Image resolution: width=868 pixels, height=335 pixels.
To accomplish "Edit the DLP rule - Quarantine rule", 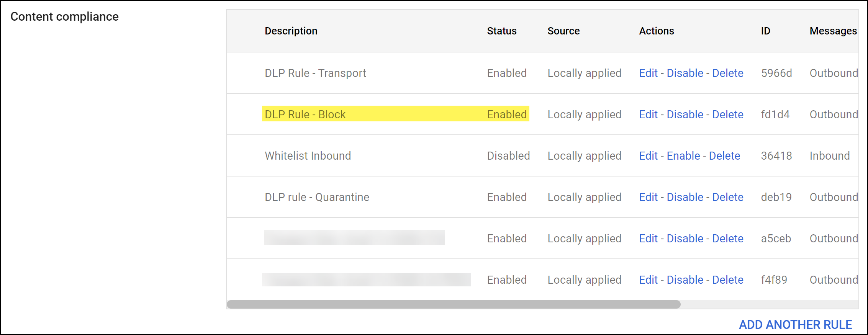I will point(648,197).
